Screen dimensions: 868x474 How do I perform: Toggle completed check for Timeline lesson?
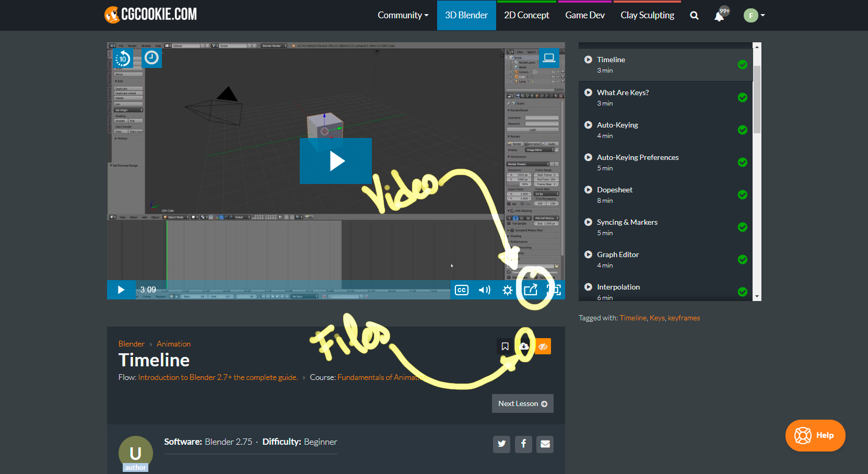(743, 65)
